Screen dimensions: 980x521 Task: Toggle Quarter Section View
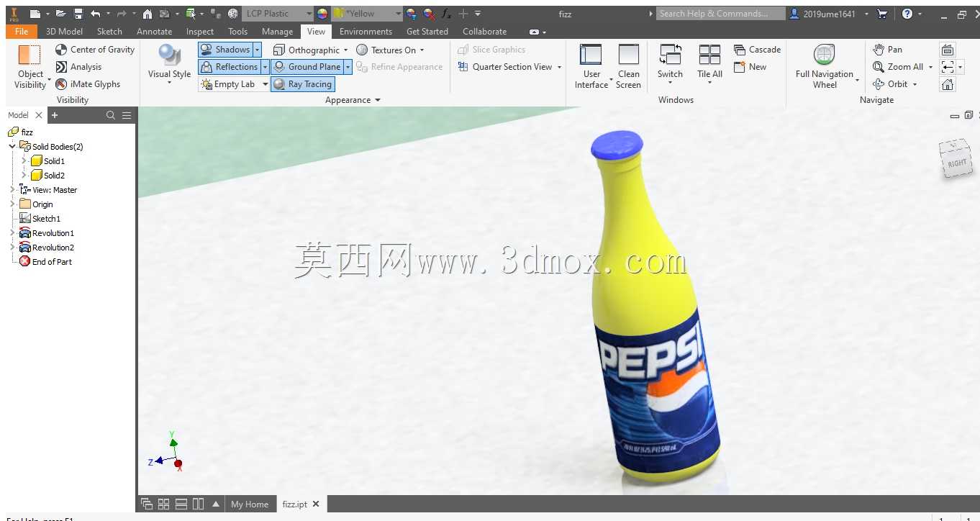[x=505, y=67]
